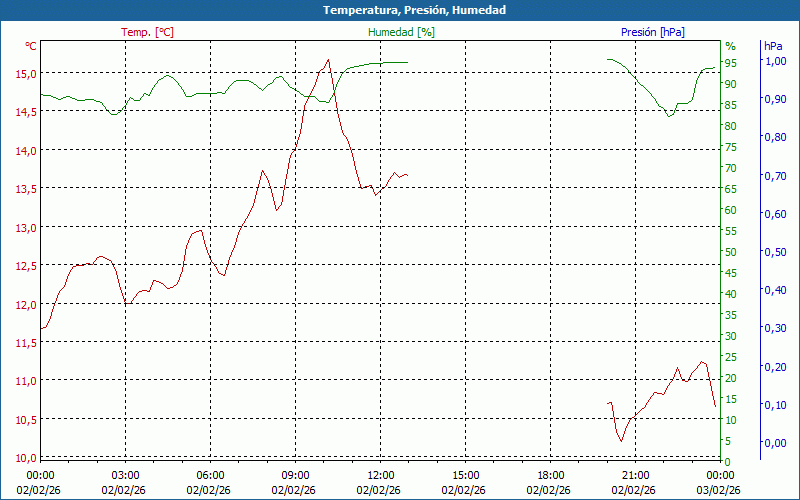The image size is (800, 500).
Task: Click the chart title 'Temperatura, Presión, Humedad'
Action: tap(414, 10)
